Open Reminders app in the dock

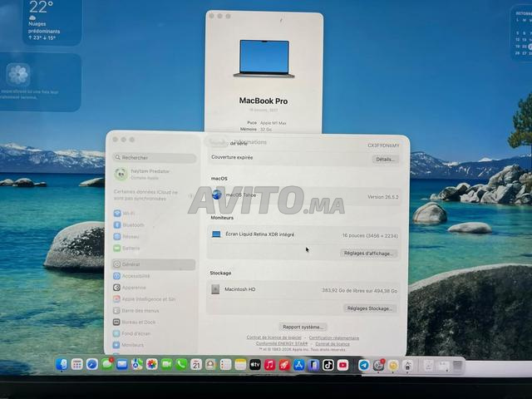225,365
